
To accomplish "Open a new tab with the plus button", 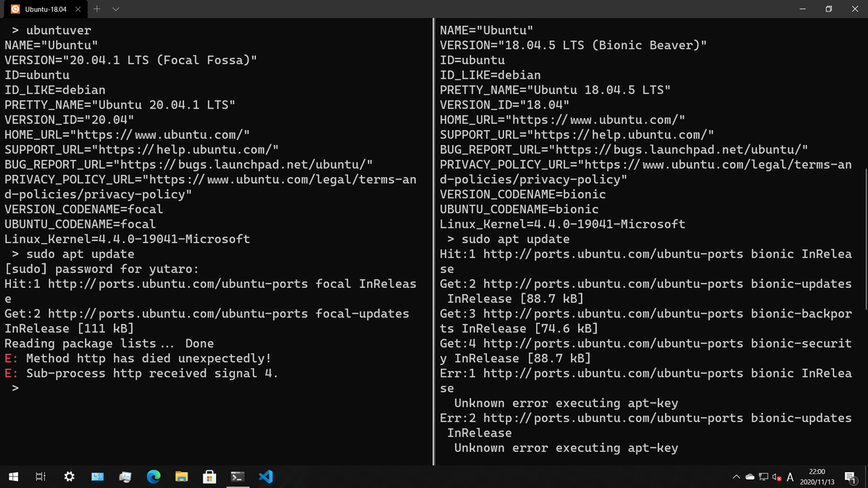I will tap(97, 10).
